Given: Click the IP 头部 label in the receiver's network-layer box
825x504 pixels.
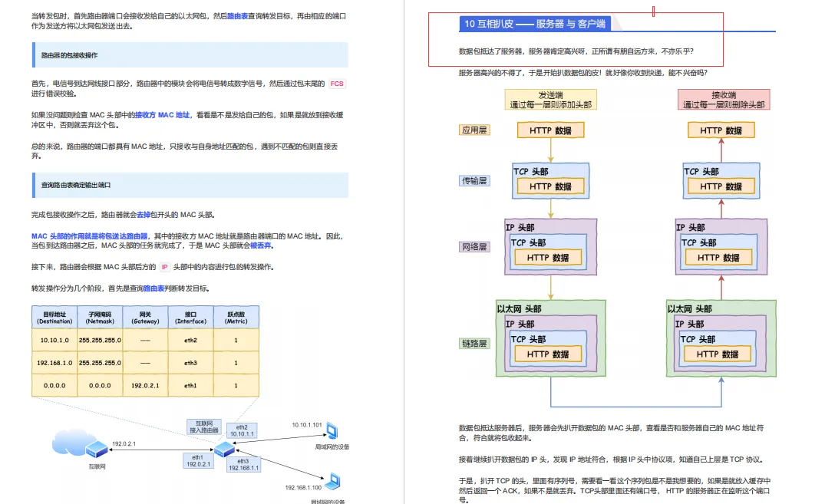Looking at the screenshot, I should coord(690,227).
